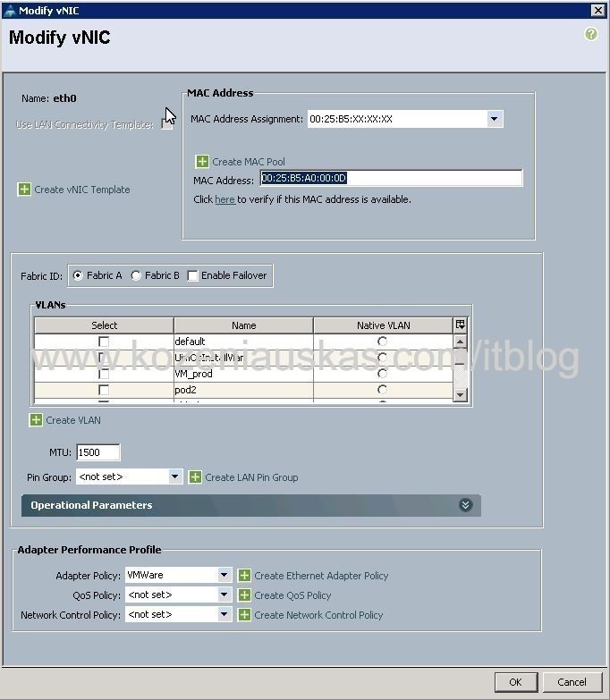Screen dimensions: 610x700
Task: Click the 'VM_prod' VLAN name cell
Action: (244, 374)
